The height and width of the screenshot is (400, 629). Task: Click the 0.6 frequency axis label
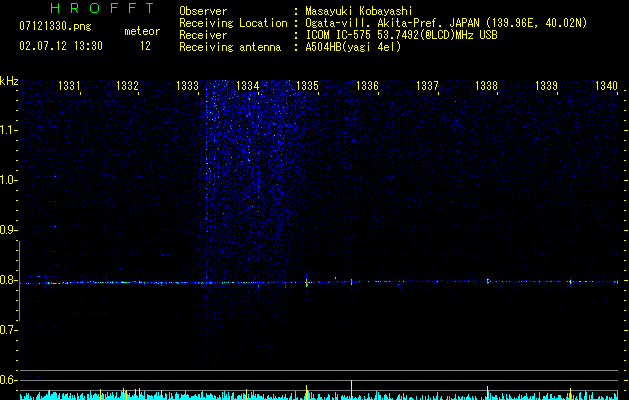8,380
